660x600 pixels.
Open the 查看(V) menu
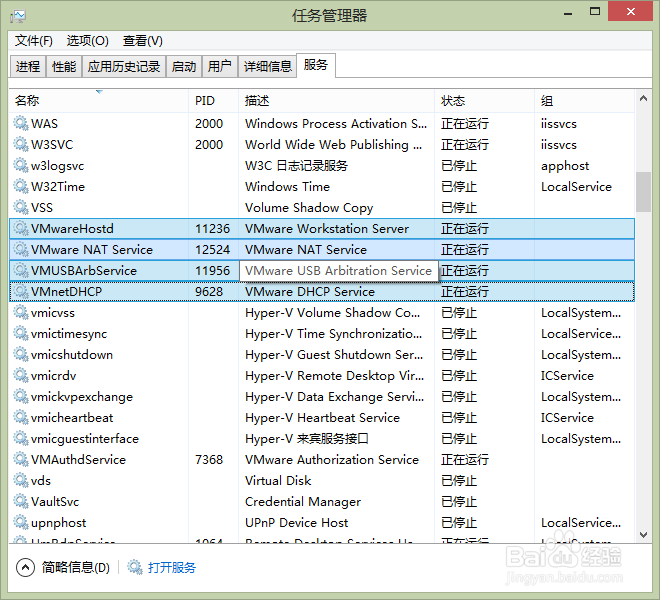[143, 41]
